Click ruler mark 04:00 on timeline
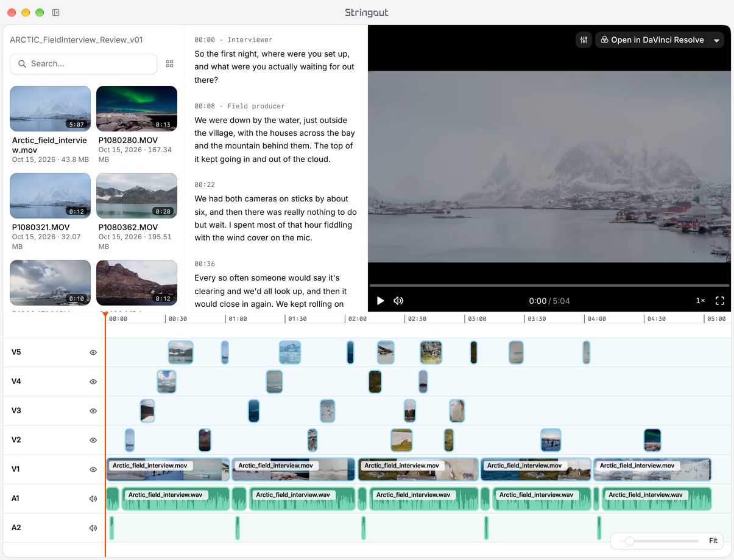Viewport: 734px width, 560px height. coord(597,319)
